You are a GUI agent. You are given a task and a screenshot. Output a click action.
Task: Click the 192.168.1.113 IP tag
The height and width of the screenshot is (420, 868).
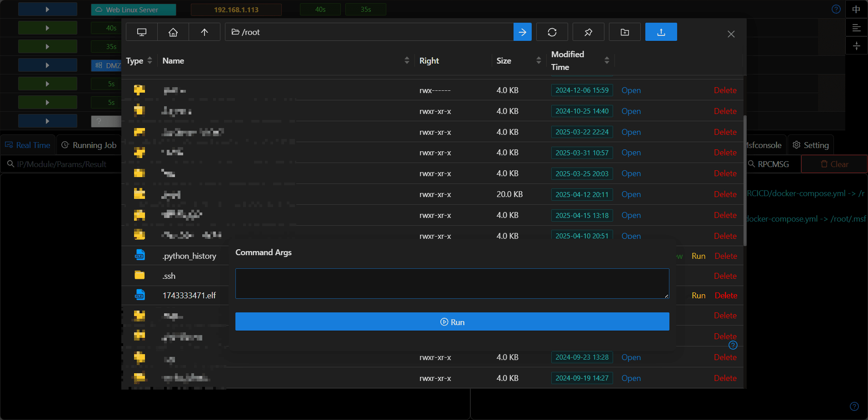click(236, 10)
